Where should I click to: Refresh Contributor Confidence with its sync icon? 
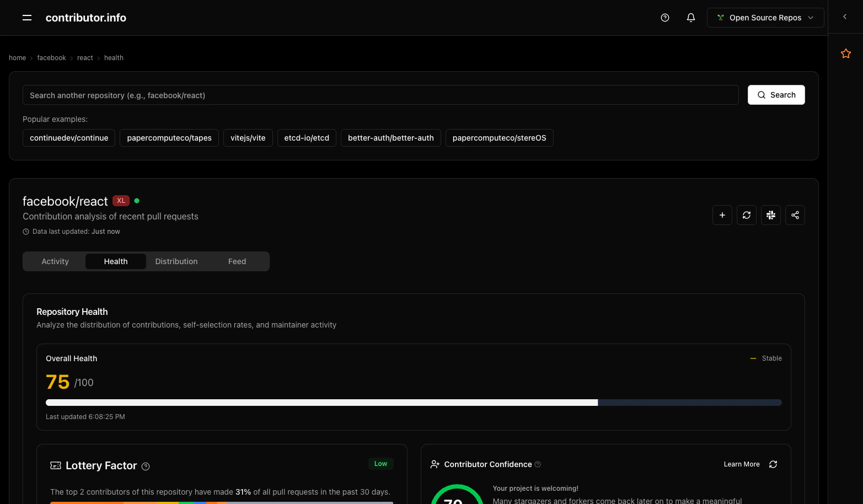point(773,464)
